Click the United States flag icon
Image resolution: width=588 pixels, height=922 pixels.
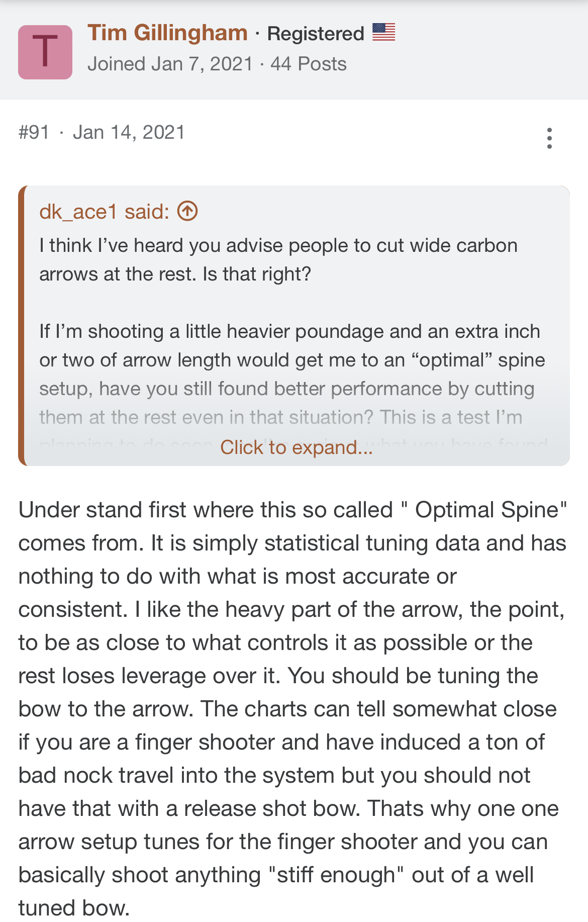pyautogui.click(x=384, y=32)
